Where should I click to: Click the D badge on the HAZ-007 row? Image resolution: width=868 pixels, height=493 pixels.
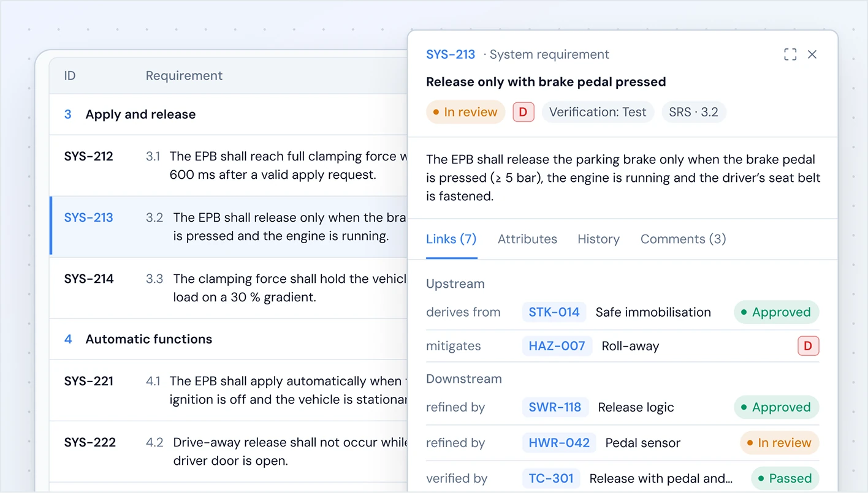pyautogui.click(x=808, y=346)
